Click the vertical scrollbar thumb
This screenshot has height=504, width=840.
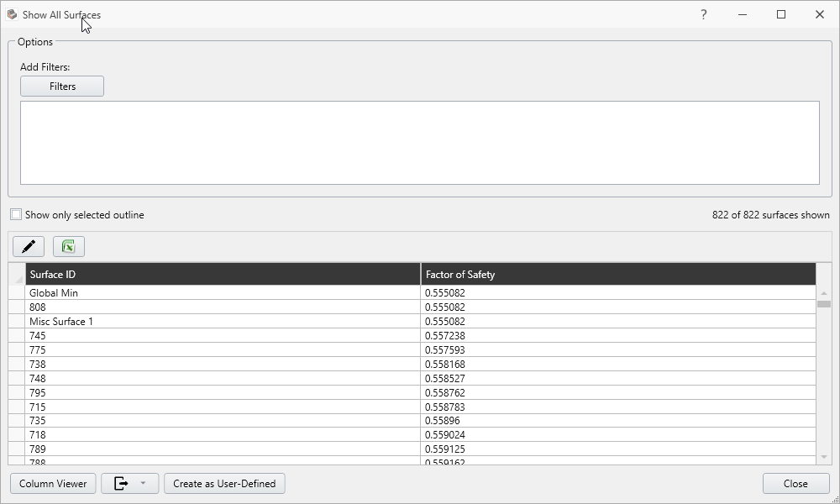pos(824,304)
